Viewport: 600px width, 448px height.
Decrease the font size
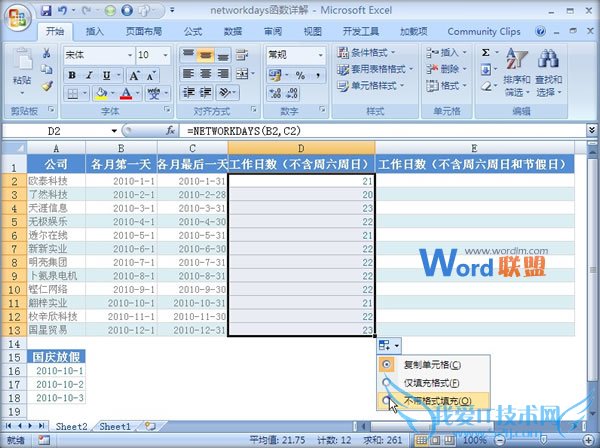(151, 75)
